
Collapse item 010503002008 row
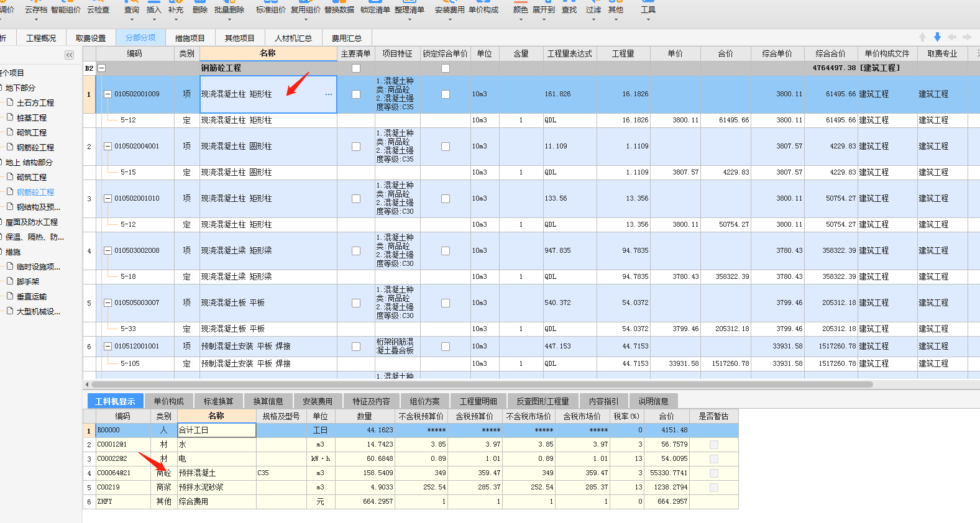[x=108, y=251]
